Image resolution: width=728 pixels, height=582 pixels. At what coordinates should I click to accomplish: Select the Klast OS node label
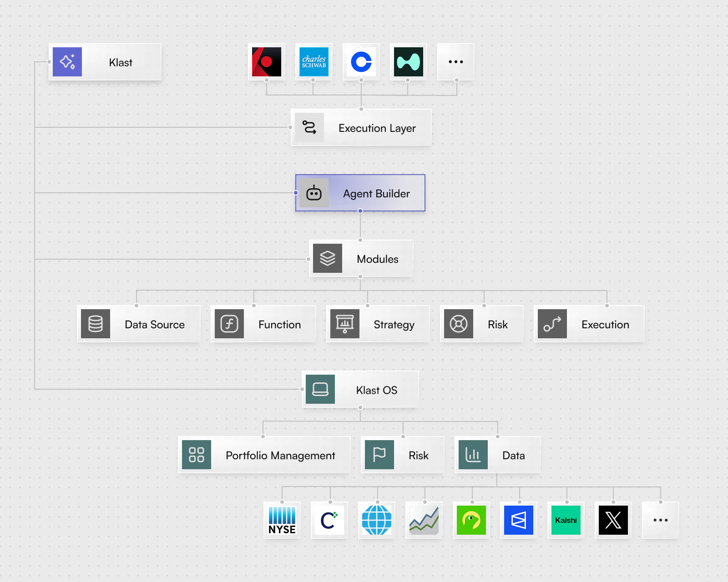(377, 390)
